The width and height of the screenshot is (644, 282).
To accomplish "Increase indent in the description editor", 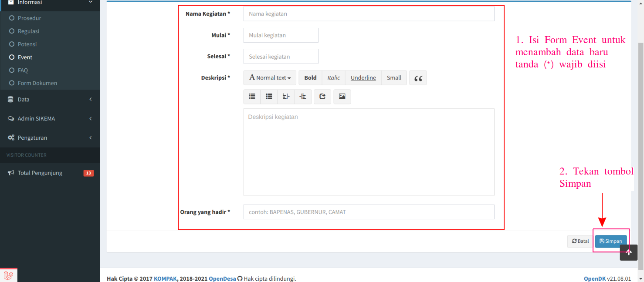I will click(303, 96).
